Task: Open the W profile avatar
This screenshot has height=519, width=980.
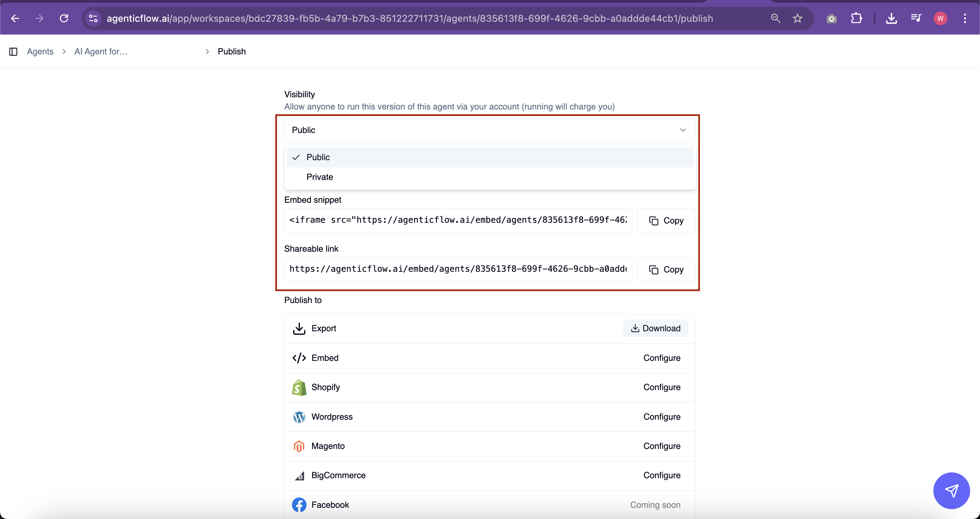Action: pos(941,18)
